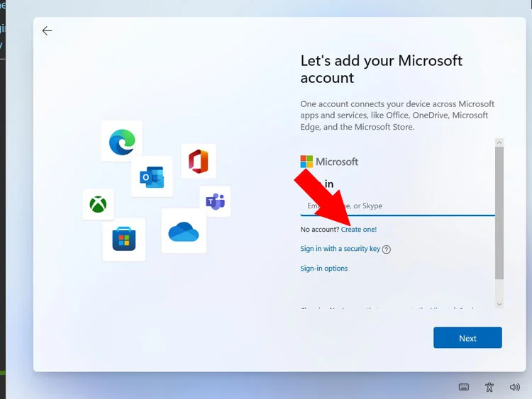
Task: Click the Xbox app icon
Action: point(98,205)
